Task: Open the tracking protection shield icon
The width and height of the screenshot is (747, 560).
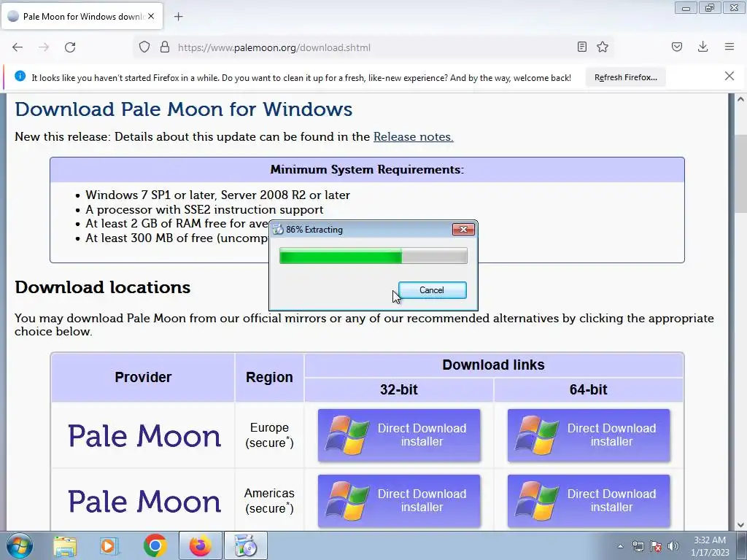Action: tap(144, 47)
